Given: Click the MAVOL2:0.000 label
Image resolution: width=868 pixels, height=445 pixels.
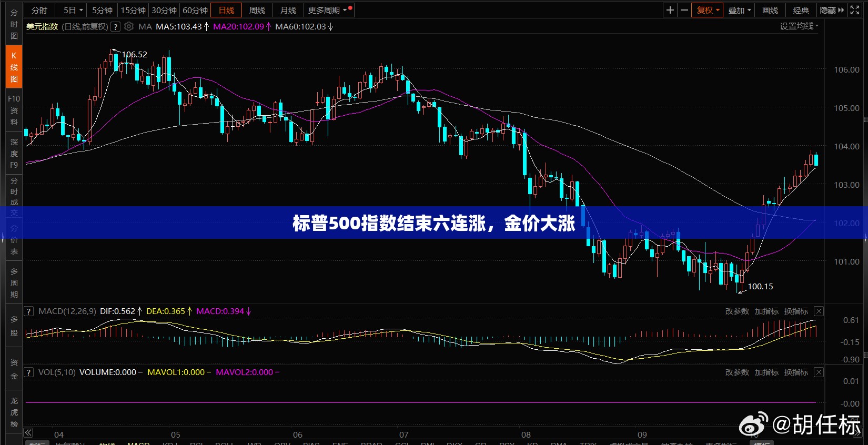Looking at the screenshot, I should (x=244, y=372).
